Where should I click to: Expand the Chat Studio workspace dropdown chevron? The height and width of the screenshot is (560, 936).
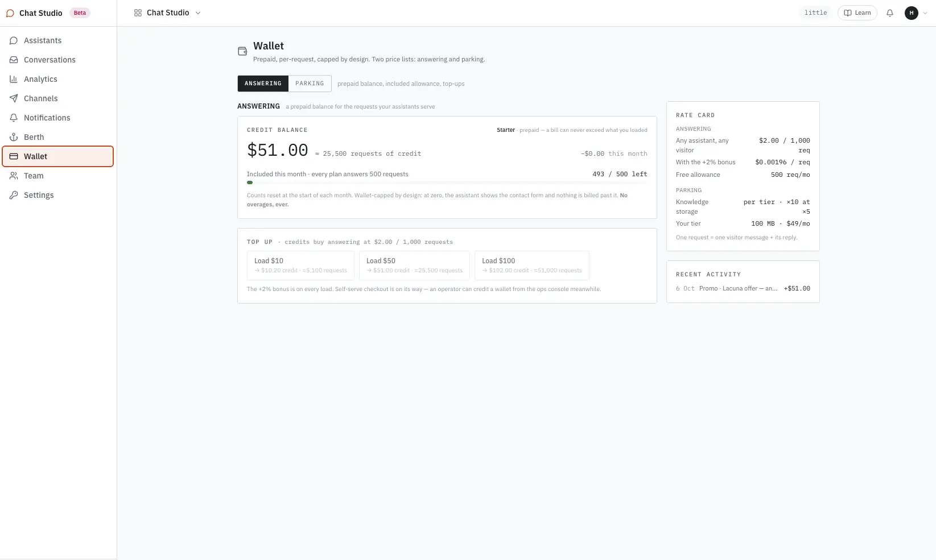point(198,13)
